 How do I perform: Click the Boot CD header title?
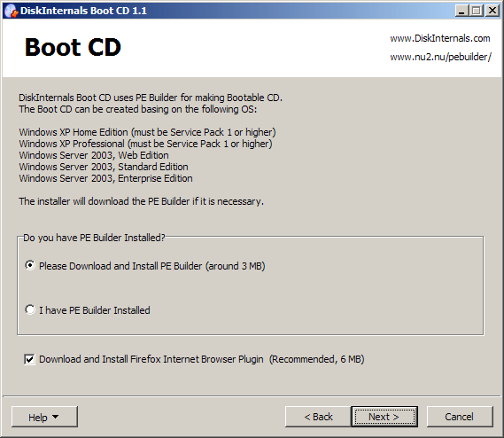pos(73,47)
